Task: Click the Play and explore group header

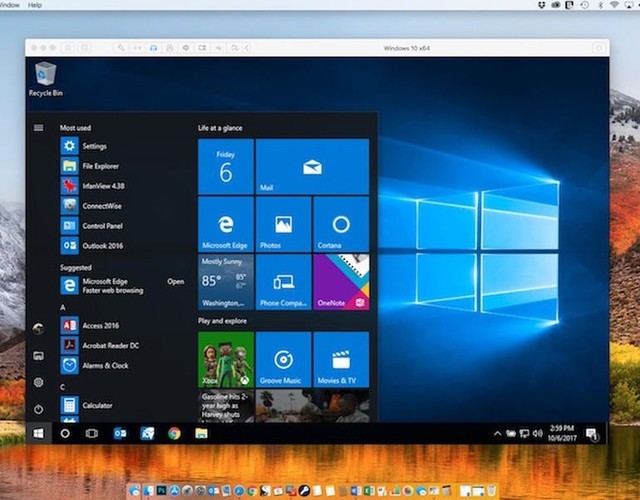Action: pyautogui.click(x=222, y=321)
